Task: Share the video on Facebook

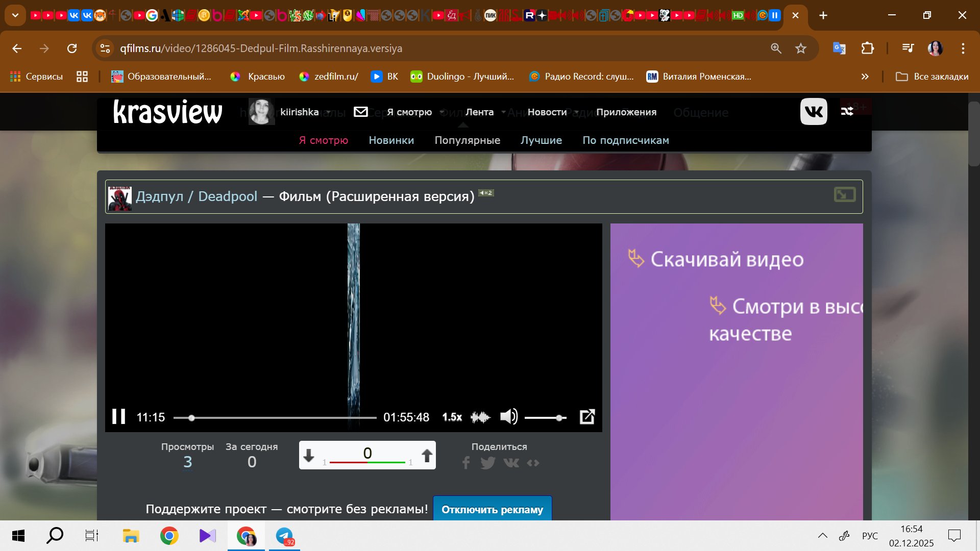Action: [x=465, y=463]
